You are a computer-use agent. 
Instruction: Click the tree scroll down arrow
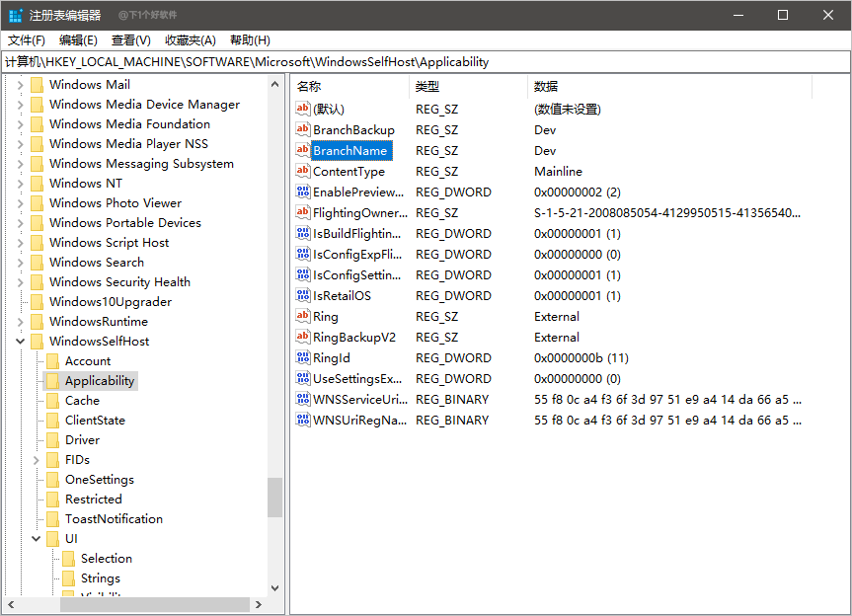(x=274, y=587)
